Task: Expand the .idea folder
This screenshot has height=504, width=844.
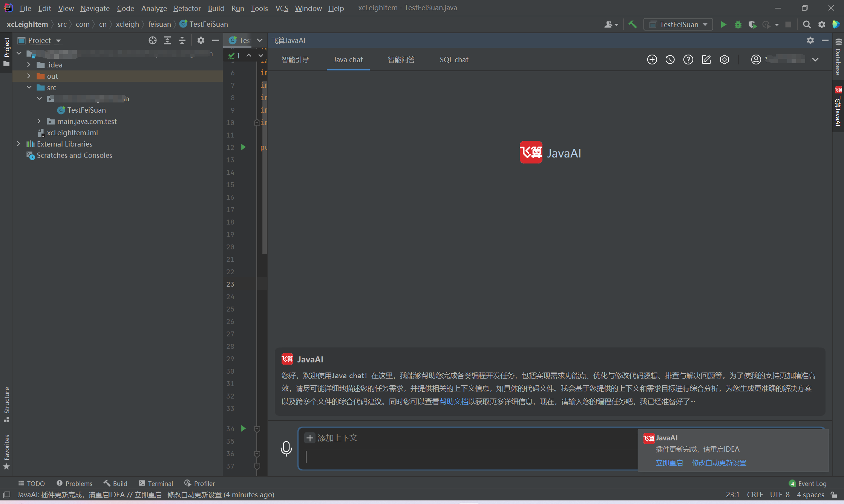Action: point(29,65)
